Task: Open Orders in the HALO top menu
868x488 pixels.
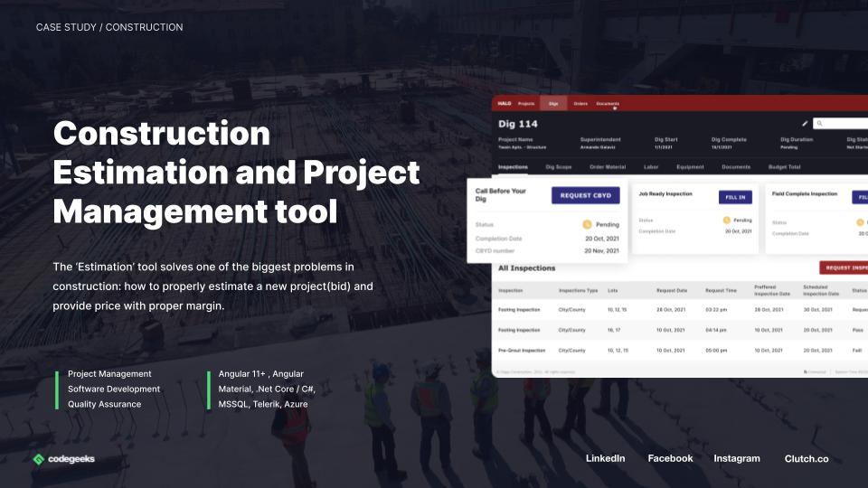Action: 580,103
